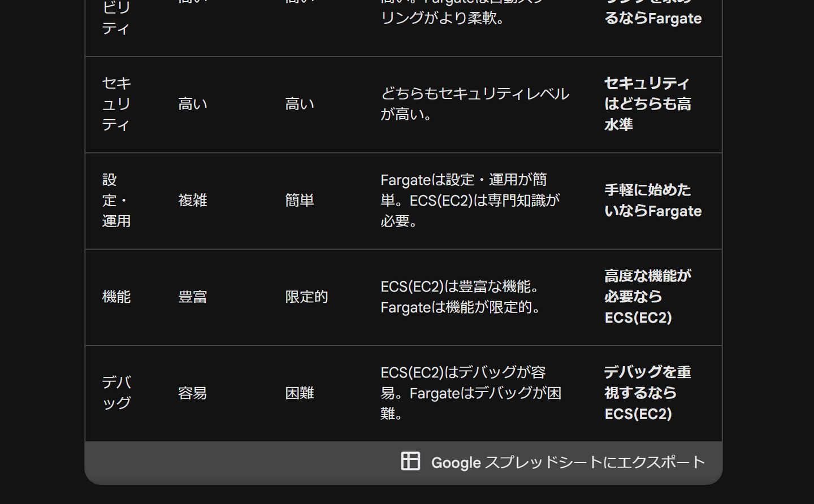Click the 困難 cell
The height and width of the screenshot is (504, 814).
pos(300,393)
